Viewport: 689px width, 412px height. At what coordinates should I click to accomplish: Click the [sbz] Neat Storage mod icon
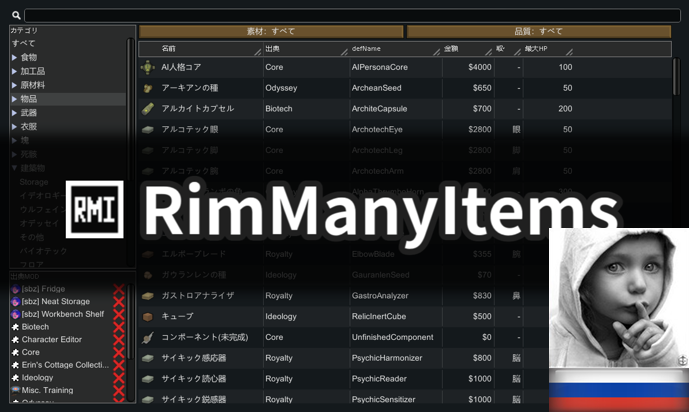(x=15, y=302)
